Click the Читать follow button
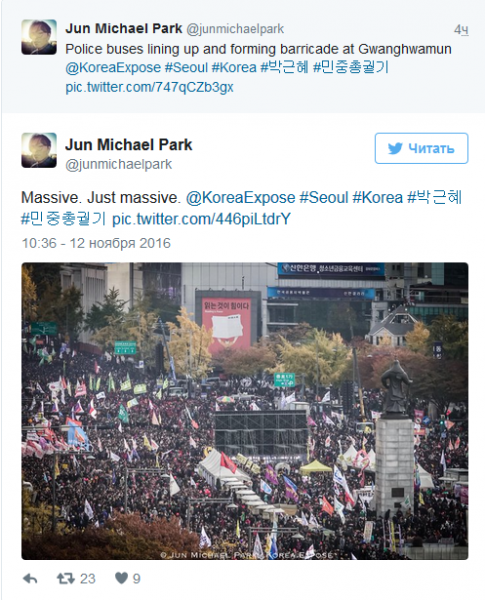 [421, 148]
